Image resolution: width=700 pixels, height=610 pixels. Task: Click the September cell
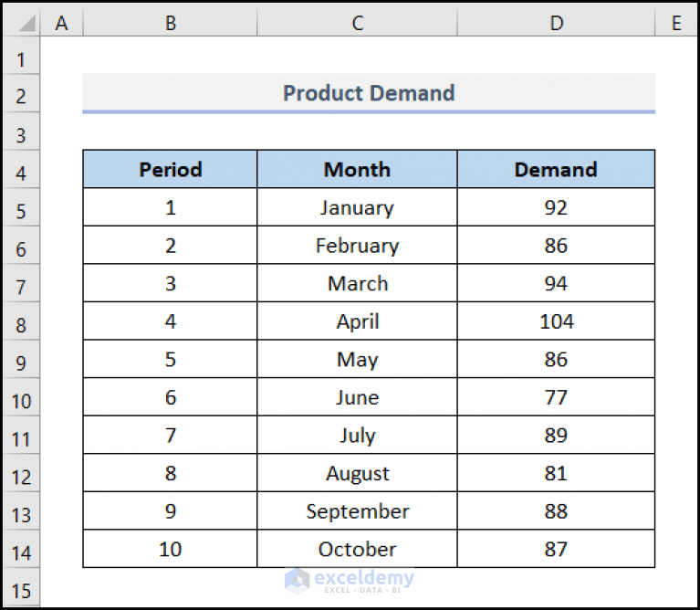[357, 510]
